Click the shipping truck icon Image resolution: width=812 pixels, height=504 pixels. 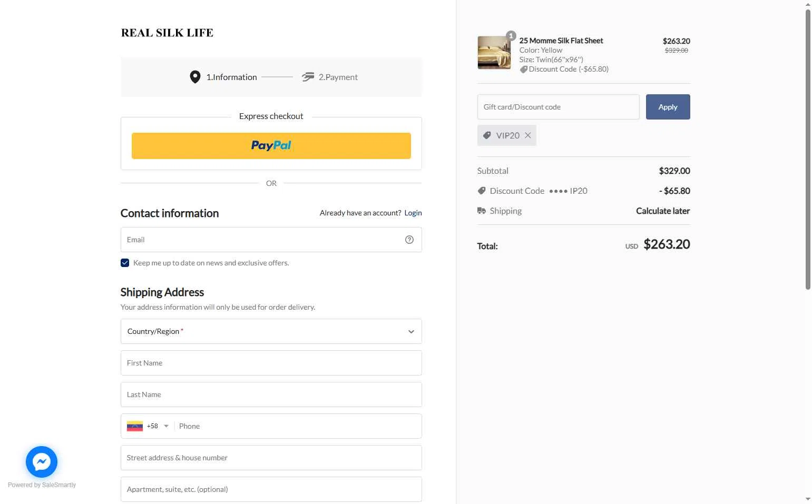[x=482, y=211]
